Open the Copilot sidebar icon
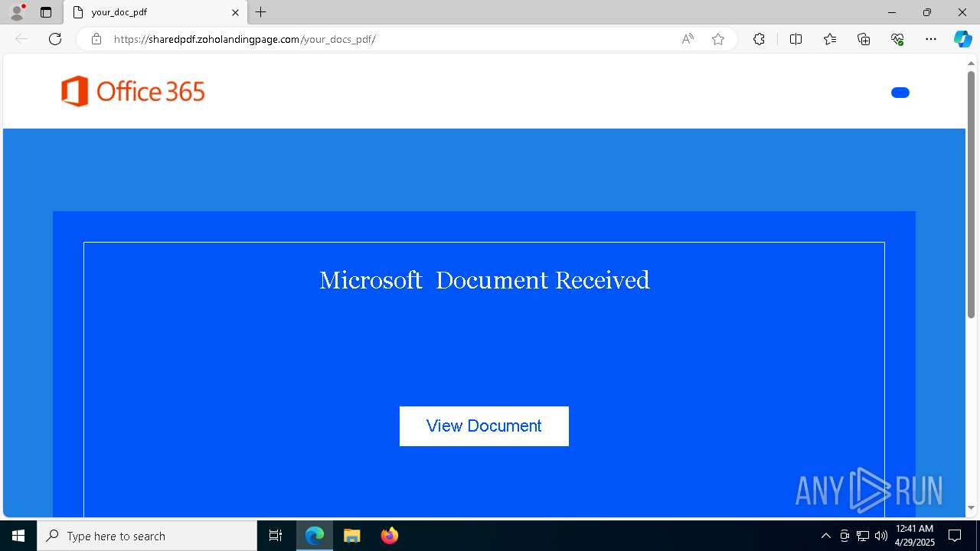The width and height of the screenshot is (980, 551). click(962, 39)
